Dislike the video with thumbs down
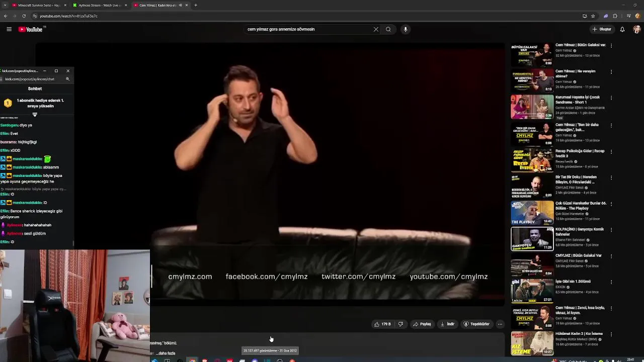This screenshot has width=644, height=362. click(400, 324)
